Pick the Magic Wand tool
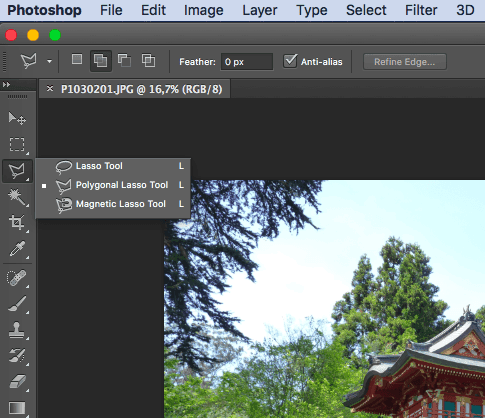 tap(17, 197)
